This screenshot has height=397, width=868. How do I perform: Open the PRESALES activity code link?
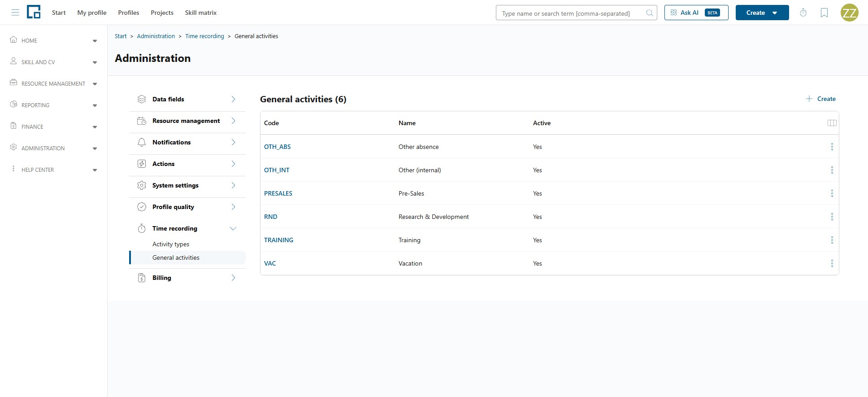tap(278, 193)
